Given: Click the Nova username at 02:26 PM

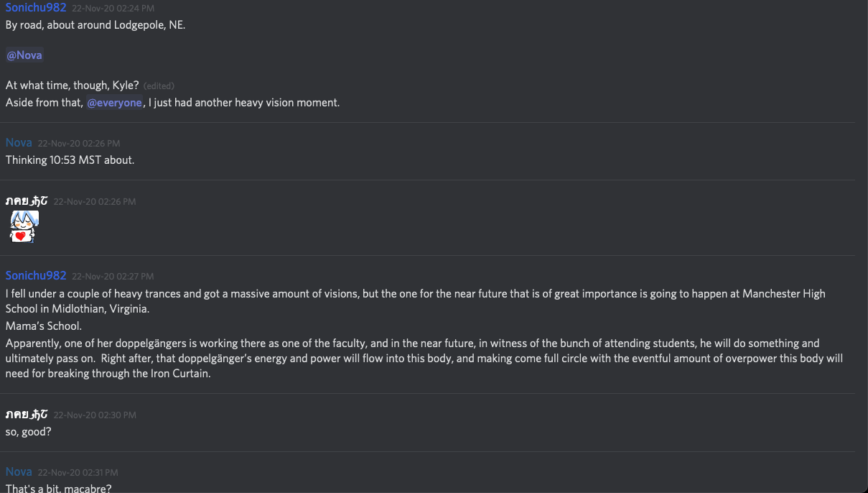Looking at the screenshot, I should pyautogui.click(x=19, y=143).
